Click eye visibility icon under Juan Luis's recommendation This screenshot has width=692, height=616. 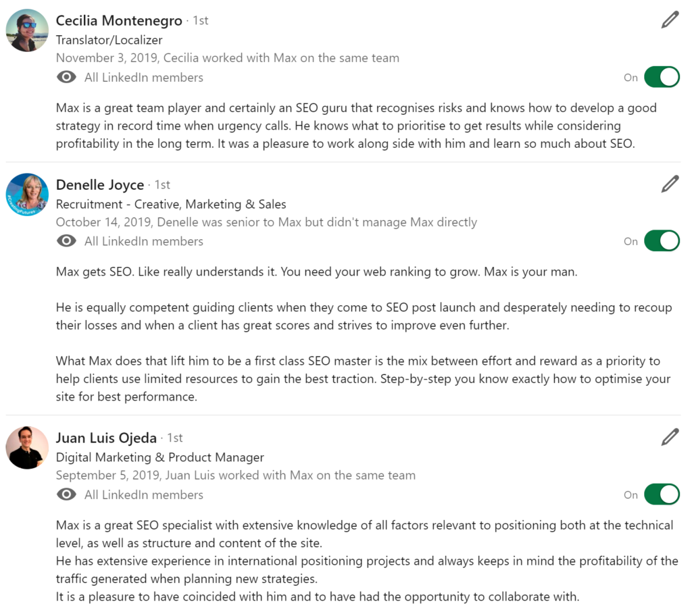pos(66,495)
